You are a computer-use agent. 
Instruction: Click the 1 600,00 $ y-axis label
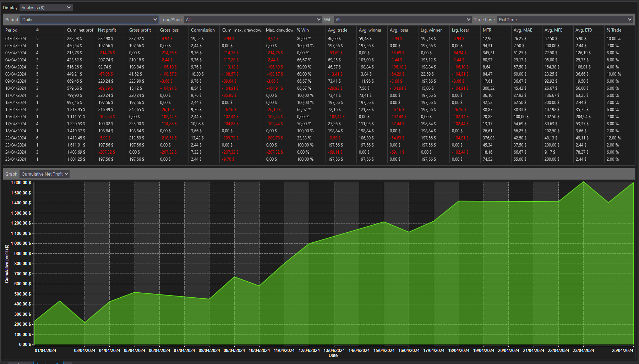tap(21, 183)
